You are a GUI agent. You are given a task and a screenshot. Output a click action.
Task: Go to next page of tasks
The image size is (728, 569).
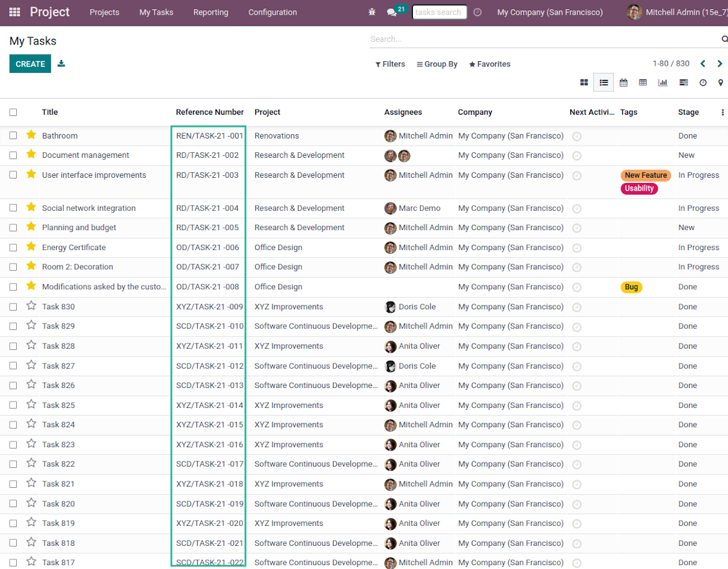tap(720, 64)
